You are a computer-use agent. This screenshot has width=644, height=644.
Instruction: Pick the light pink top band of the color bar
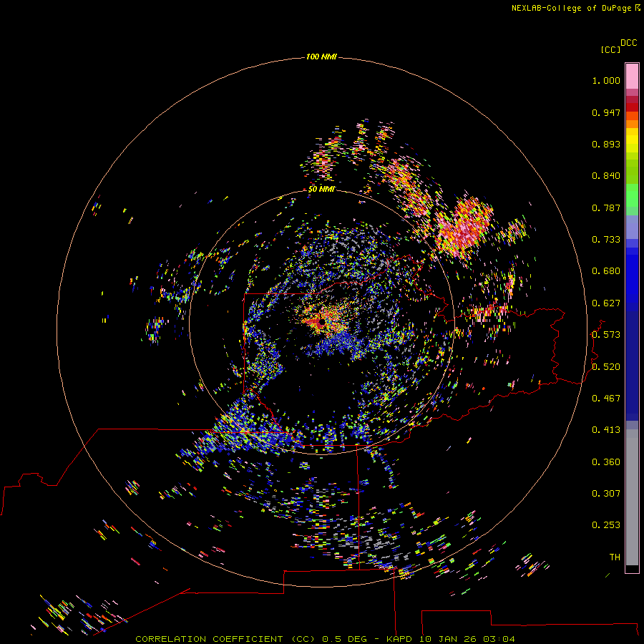(632, 76)
